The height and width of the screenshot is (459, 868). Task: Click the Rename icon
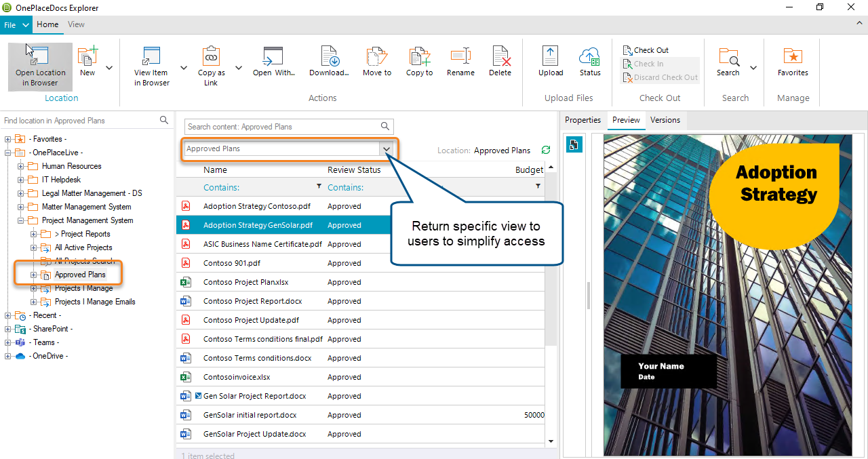pyautogui.click(x=460, y=57)
